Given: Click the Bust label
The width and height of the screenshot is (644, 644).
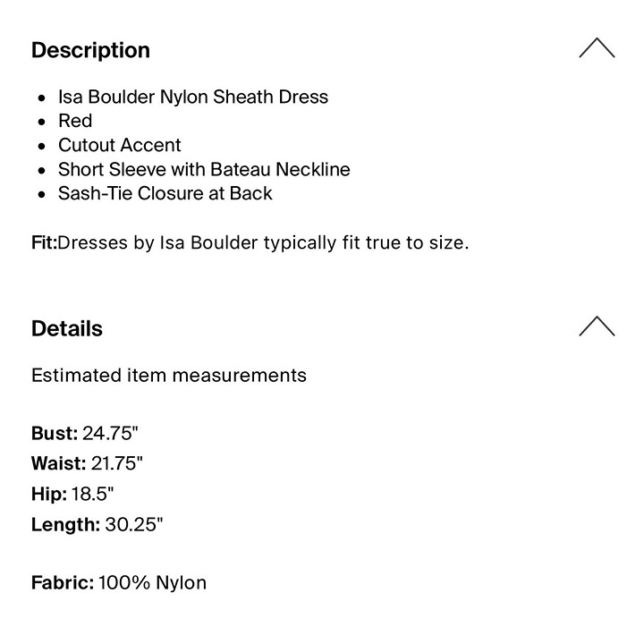Looking at the screenshot, I should [55, 433].
